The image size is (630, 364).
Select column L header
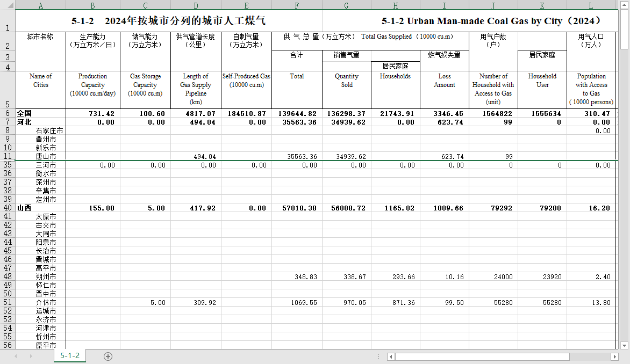coord(591,5)
